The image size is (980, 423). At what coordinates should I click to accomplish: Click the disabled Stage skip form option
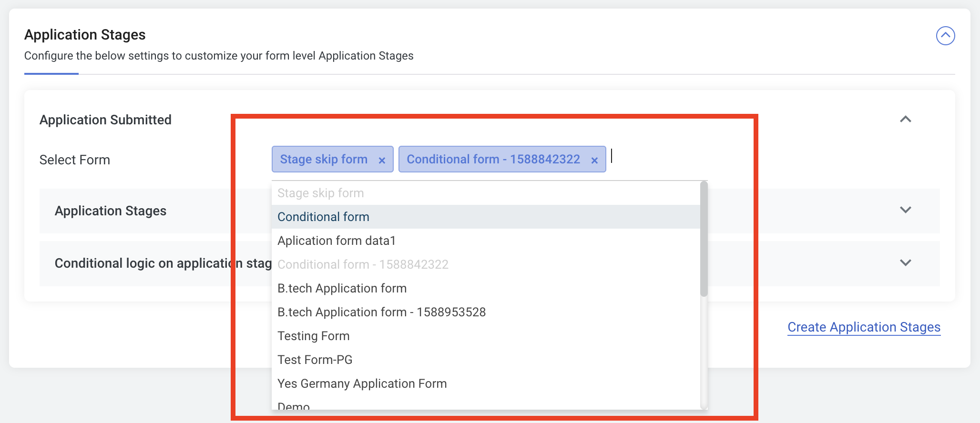pos(486,193)
